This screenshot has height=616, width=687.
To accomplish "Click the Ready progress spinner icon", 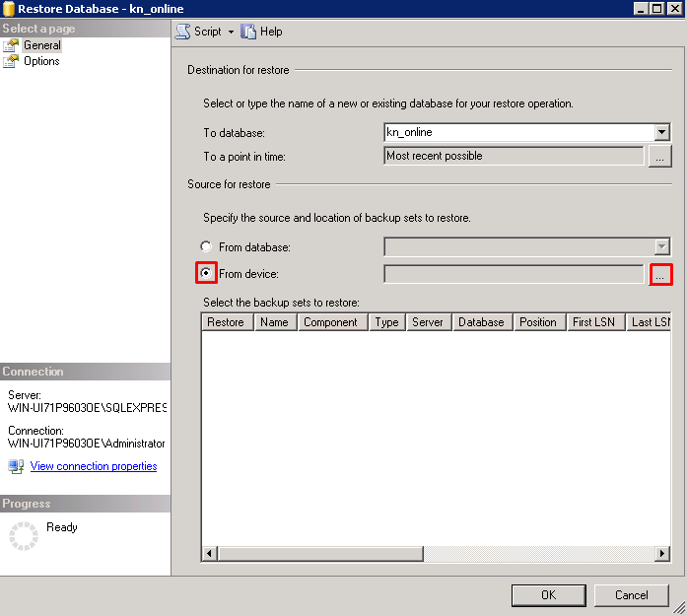I will [x=24, y=536].
